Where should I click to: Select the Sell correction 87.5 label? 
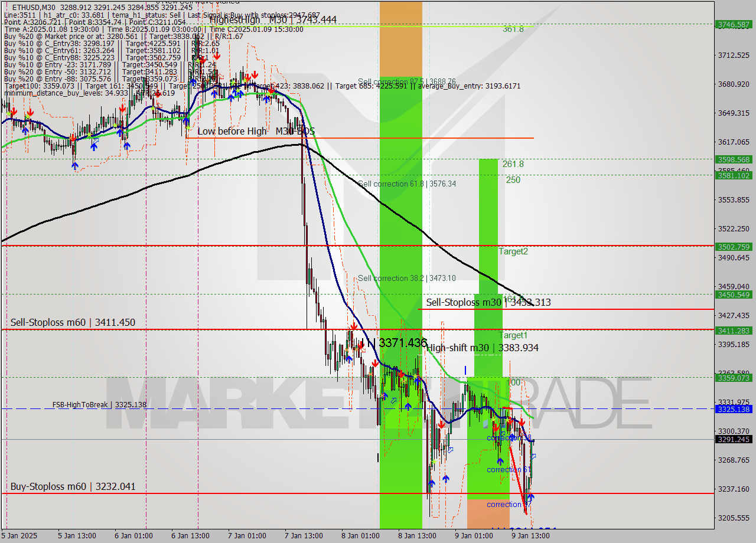coord(407,81)
